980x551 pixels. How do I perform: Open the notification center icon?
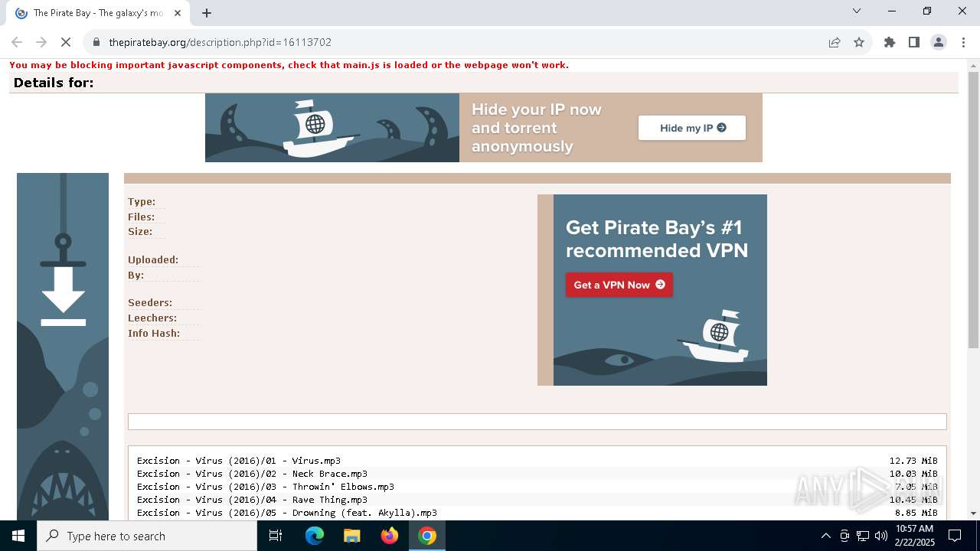tap(955, 536)
